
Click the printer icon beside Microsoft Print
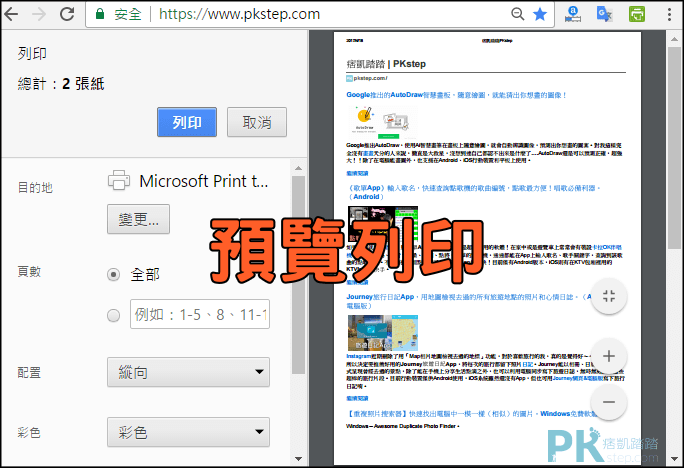point(119,180)
